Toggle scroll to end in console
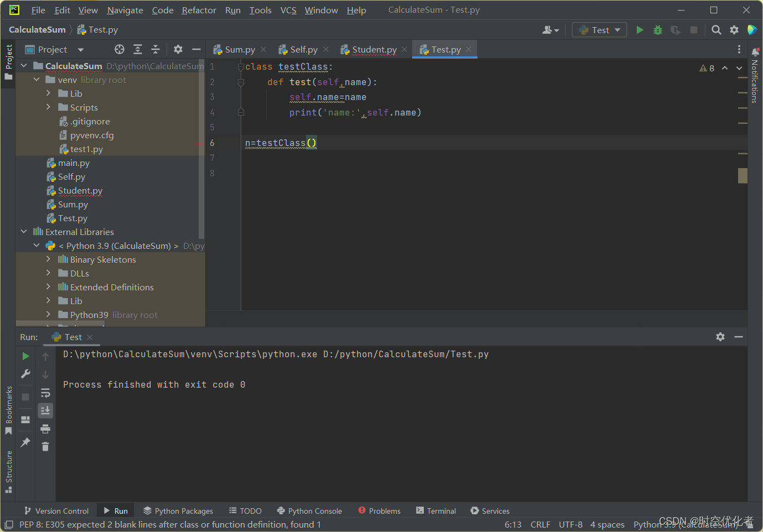763x532 pixels. point(45,410)
